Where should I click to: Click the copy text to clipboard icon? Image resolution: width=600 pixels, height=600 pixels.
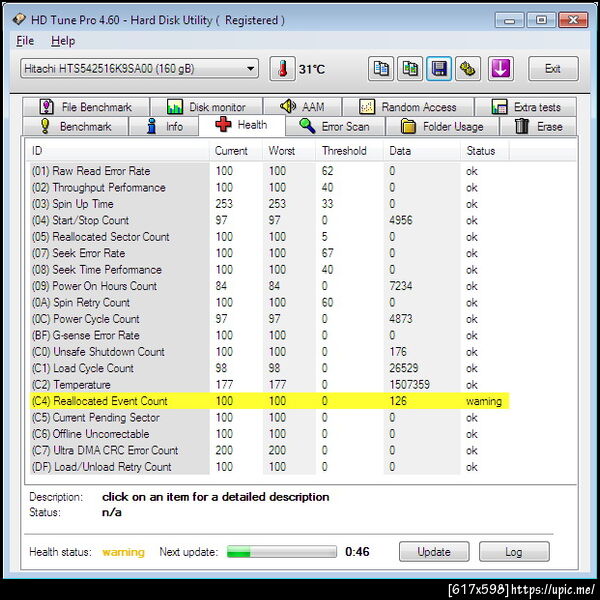381,69
